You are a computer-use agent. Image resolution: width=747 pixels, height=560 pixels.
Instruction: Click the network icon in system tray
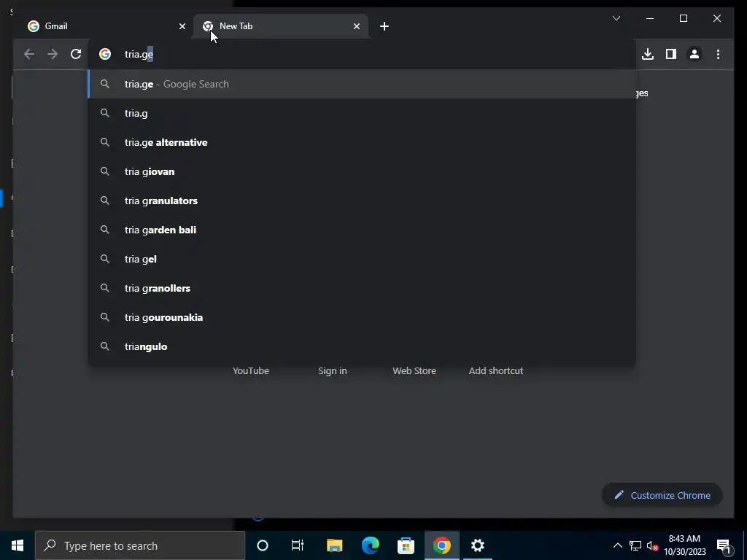point(635,545)
